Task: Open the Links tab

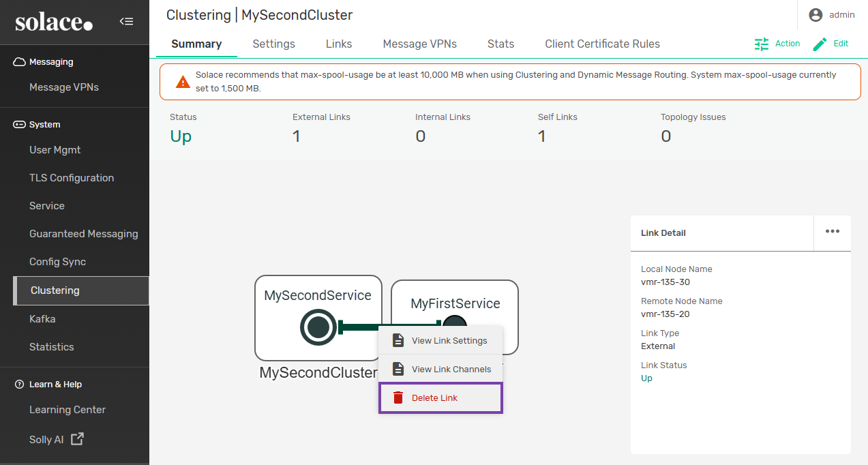Action: (339, 44)
